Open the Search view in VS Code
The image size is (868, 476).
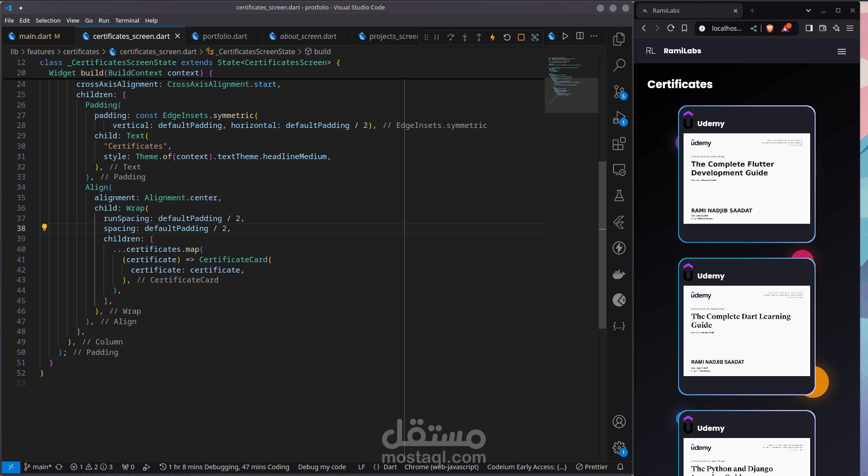click(619, 66)
